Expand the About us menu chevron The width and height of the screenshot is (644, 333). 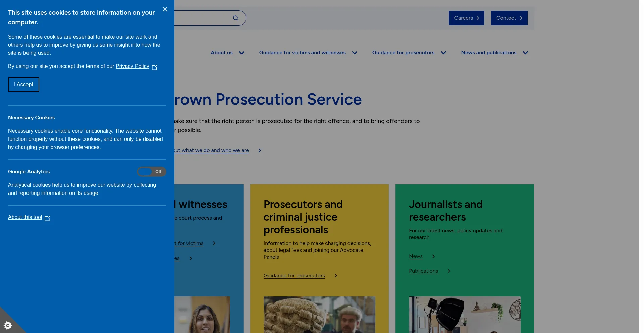241,53
